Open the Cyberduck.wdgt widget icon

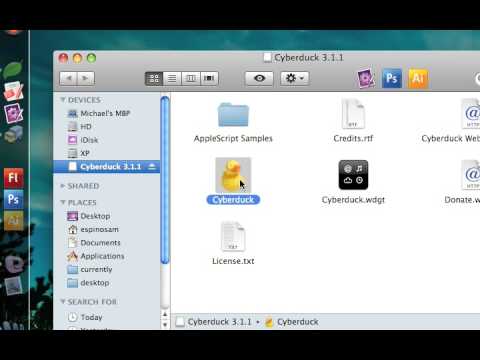click(353, 175)
